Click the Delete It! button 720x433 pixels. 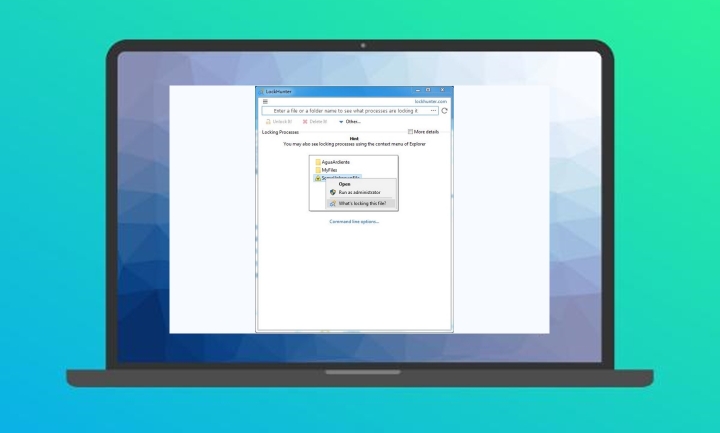coord(315,122)
